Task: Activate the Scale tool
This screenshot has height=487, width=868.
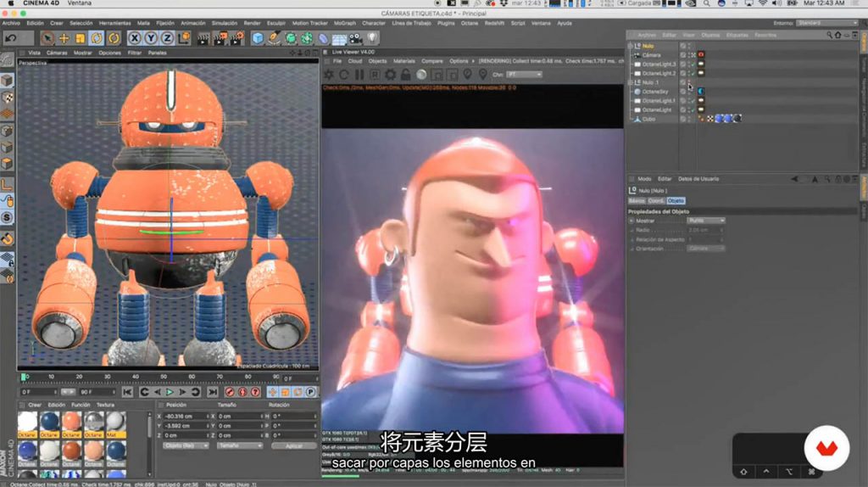Action: (81, 38)
